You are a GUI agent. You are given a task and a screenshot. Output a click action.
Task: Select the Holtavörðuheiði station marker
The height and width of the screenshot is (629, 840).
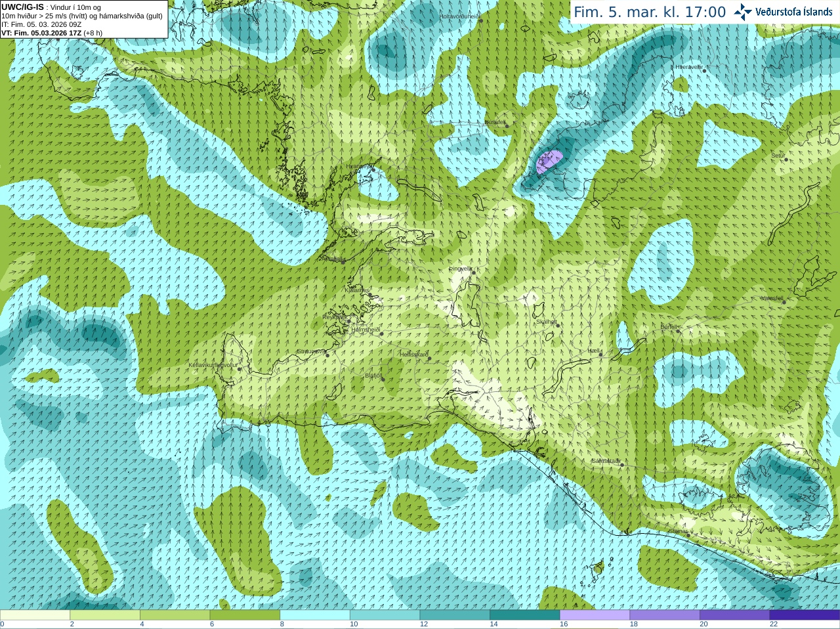(480, 20)
